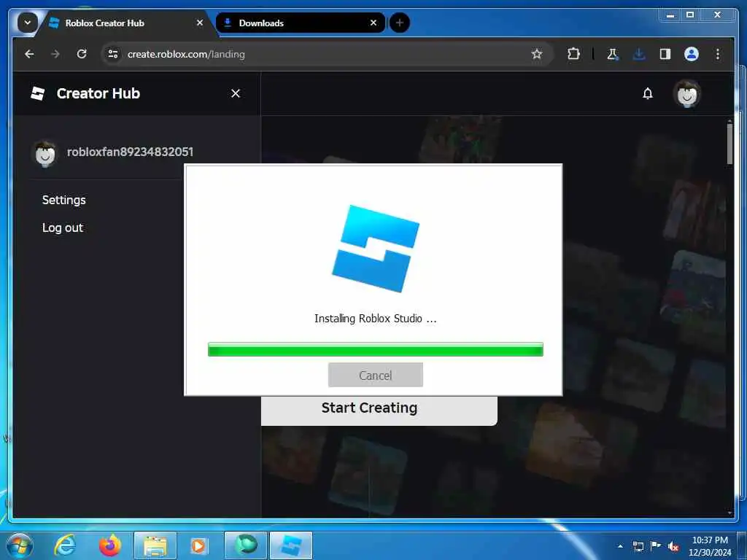Click the scrollbar down arrow
The height and width of the screenshot is (560, 747).
(729, 513)
